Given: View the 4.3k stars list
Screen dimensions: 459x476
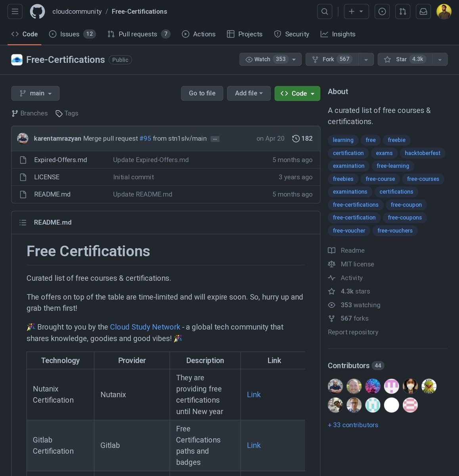Looking at the screenshot, I should click(349, 291).
